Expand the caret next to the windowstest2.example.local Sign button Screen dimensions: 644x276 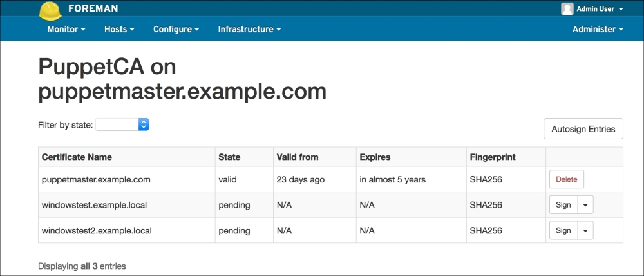click(x=585, y=230)
